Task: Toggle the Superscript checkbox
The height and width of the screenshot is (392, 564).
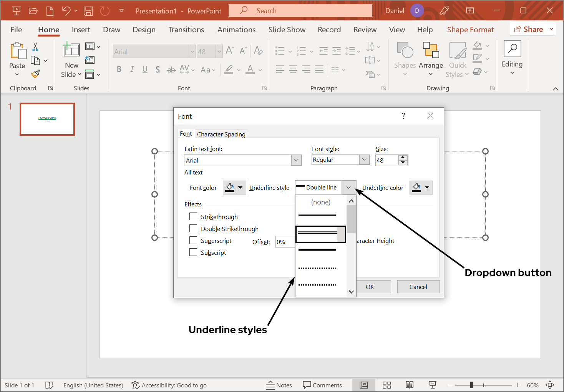Action: (193, 241)
